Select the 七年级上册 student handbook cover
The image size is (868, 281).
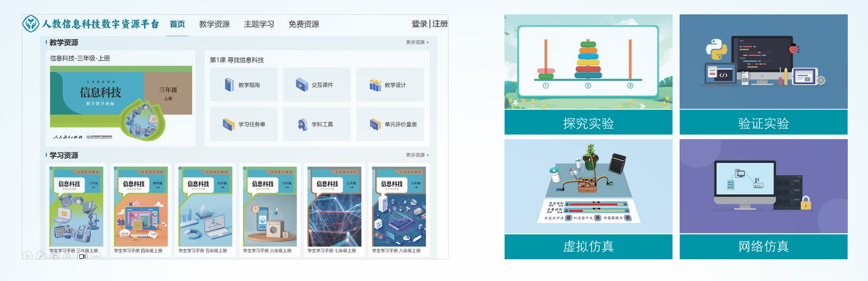point(334,207)
